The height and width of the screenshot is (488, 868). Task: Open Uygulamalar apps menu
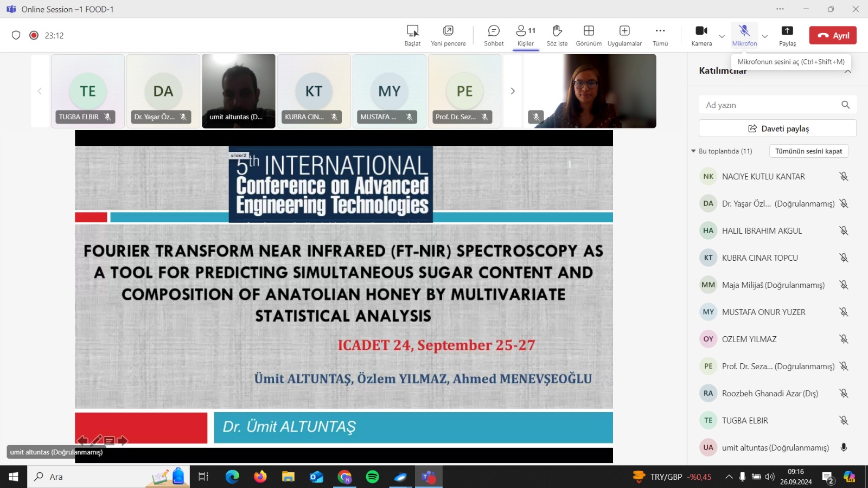624,35
